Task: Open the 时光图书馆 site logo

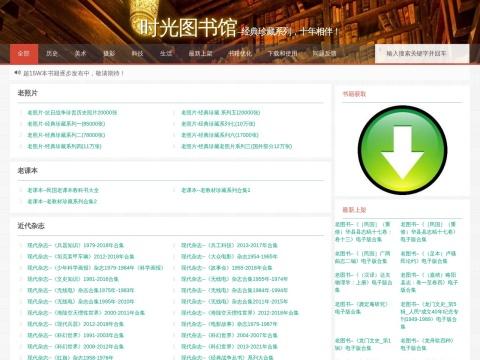Action: point(188,28)
